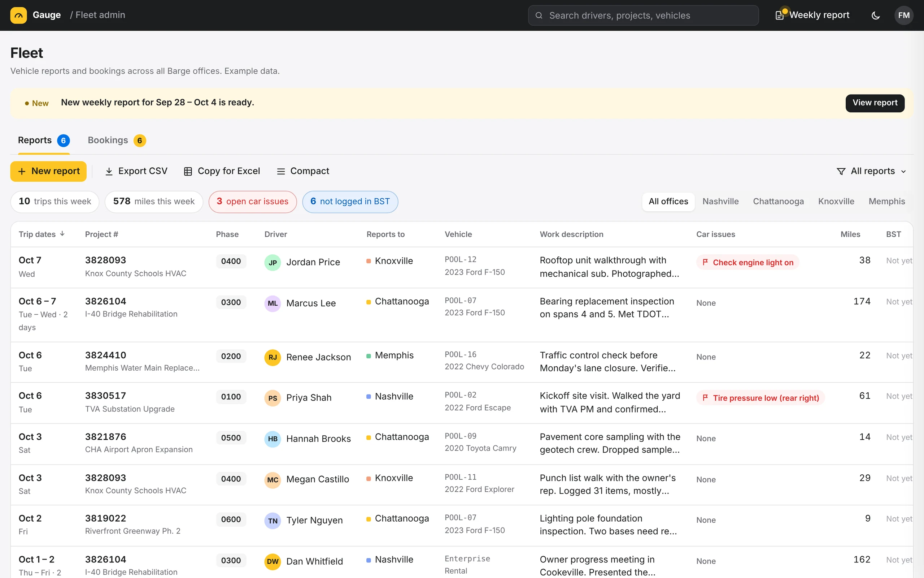Screen dimensions: 924x578
Task: Click Nashville blue dot in Priya Shah row
Action: [369, 397]
